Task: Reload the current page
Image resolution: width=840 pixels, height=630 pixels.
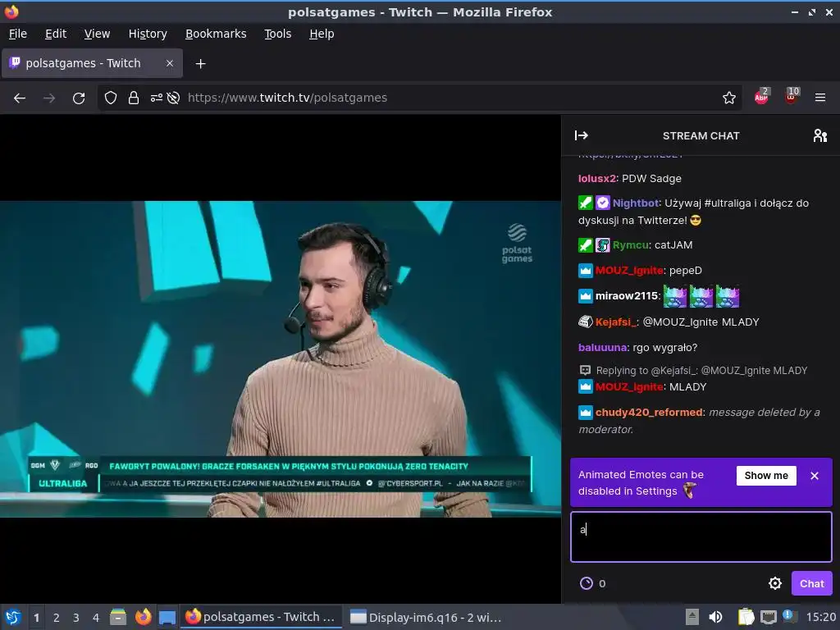Action: (79, 98)
